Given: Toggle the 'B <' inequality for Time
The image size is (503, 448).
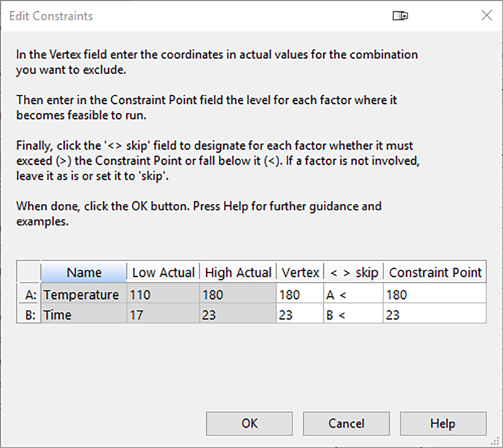Looking at the screenshot, I should [x=352, y=315].
